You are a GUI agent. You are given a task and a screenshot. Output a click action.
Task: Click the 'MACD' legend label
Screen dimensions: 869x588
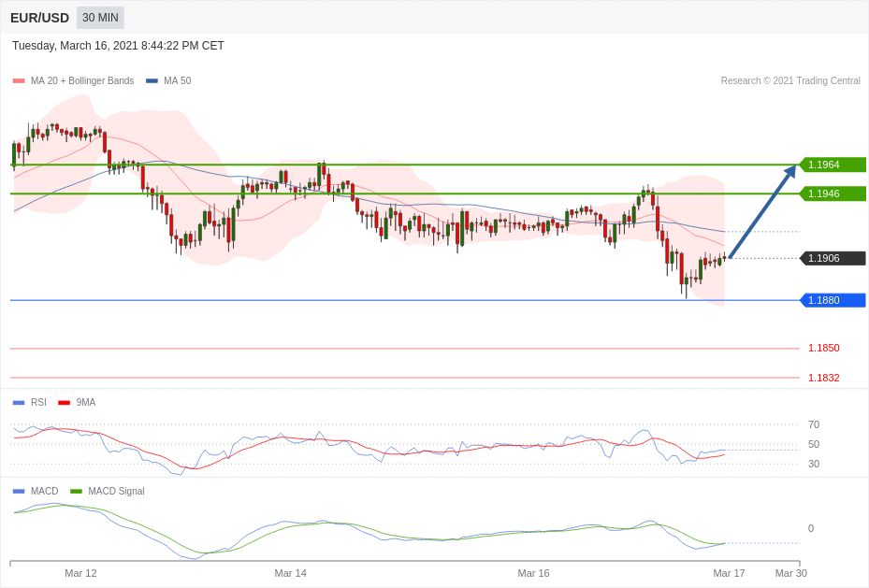point(44,491)
